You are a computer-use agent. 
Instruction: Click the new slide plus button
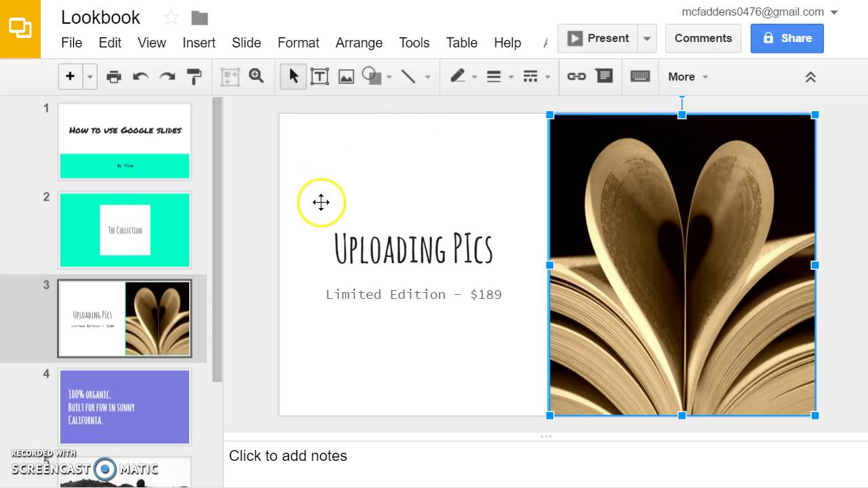pyautogui.click(x=70, y=77)
